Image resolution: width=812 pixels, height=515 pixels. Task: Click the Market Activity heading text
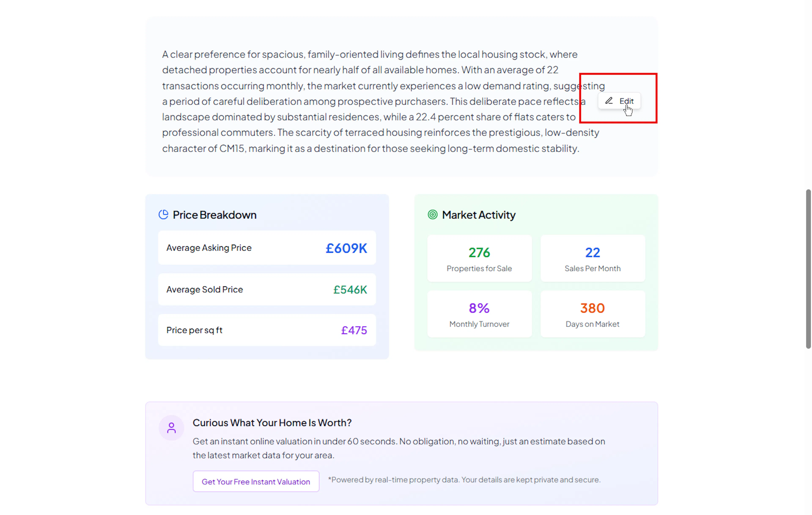pyautogui.click(x=479, y=215)
